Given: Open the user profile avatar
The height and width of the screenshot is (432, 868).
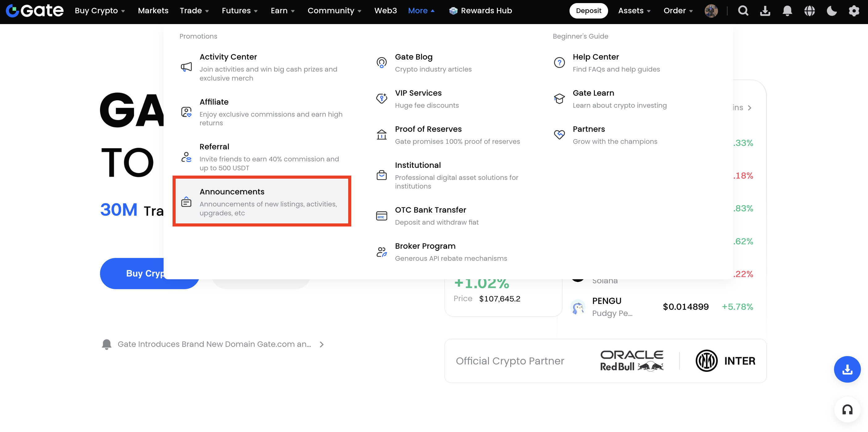Looking at the screenshot, I should pyautogui.click(x=711, y=11).
